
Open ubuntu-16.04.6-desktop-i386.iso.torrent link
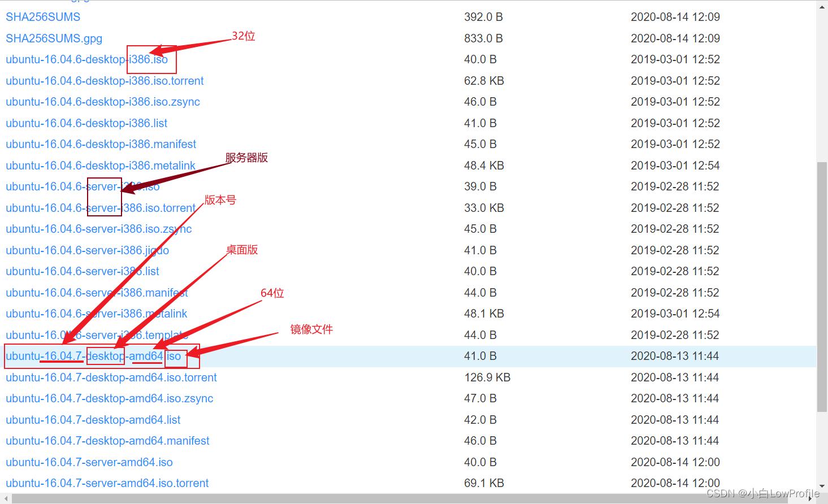click(105, 81)
